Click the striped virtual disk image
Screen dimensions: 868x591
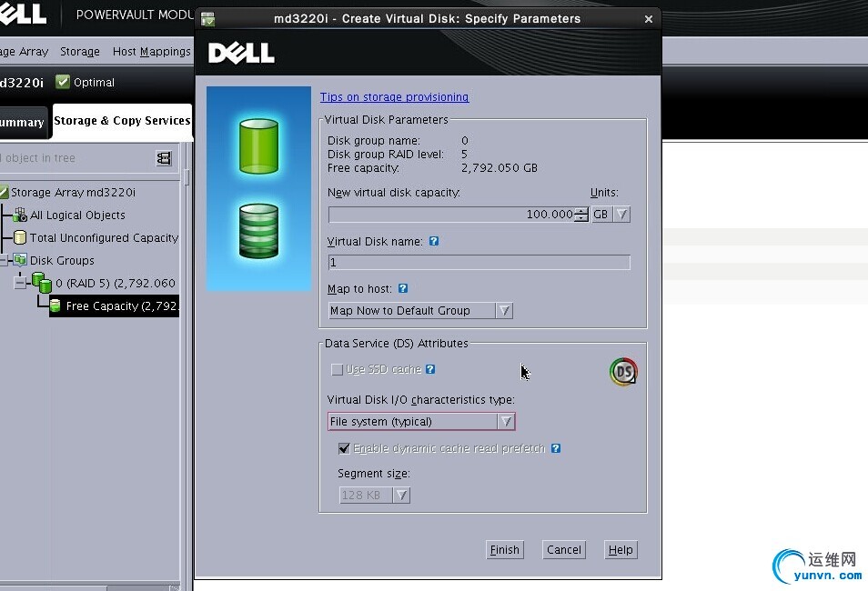click(258, 231)
